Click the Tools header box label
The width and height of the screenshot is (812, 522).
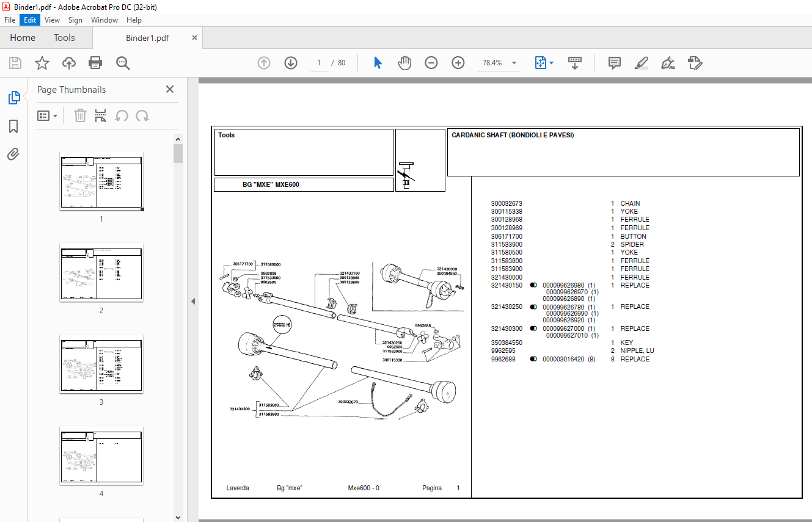(x=226, y=136)
